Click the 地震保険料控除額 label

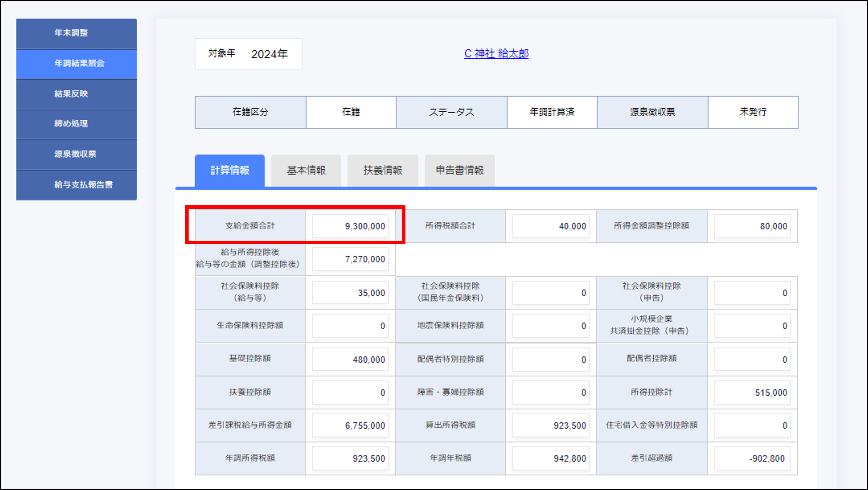click(450, 325)
